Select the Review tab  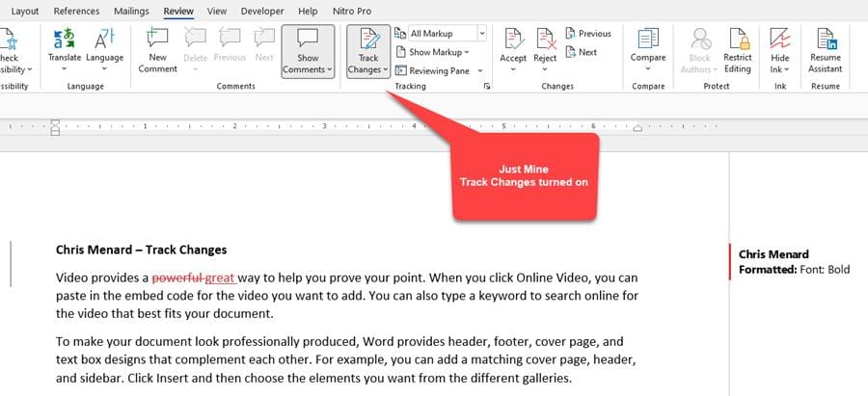(x=178, y=11)
